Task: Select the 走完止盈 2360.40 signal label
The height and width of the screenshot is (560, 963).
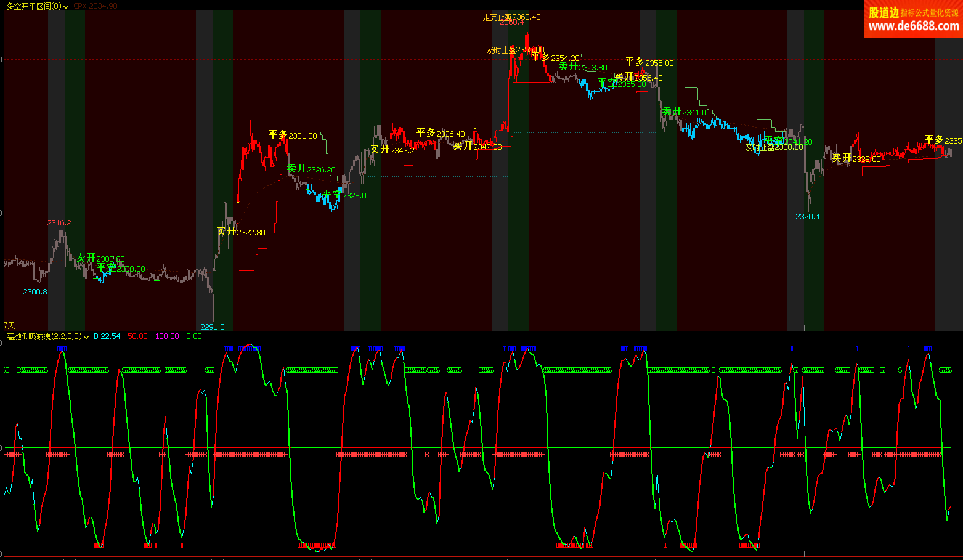Action: (511, 17)
